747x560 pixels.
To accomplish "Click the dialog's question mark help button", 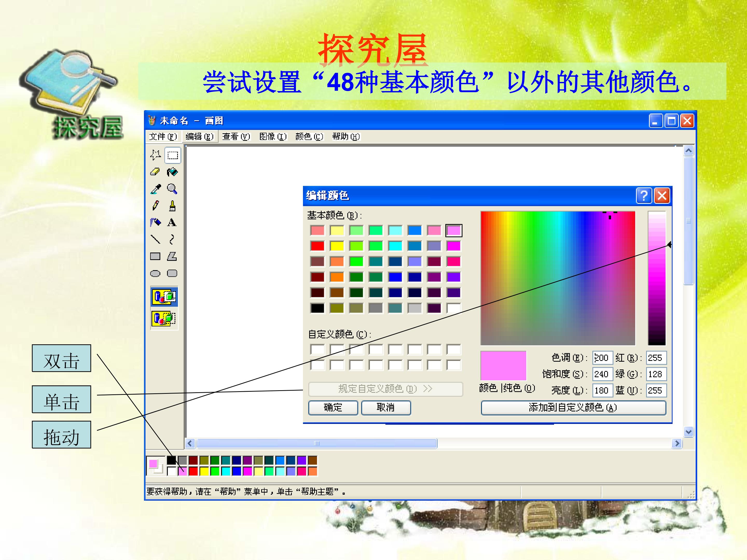I will coord(644,195).
